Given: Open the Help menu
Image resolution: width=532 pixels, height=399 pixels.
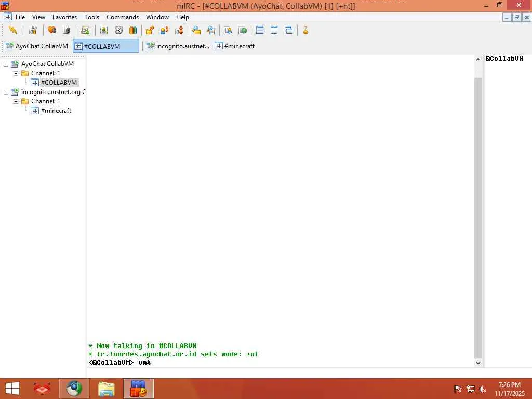Looking at the screenshot, I should pyautogui.click(x=182, y=17).
